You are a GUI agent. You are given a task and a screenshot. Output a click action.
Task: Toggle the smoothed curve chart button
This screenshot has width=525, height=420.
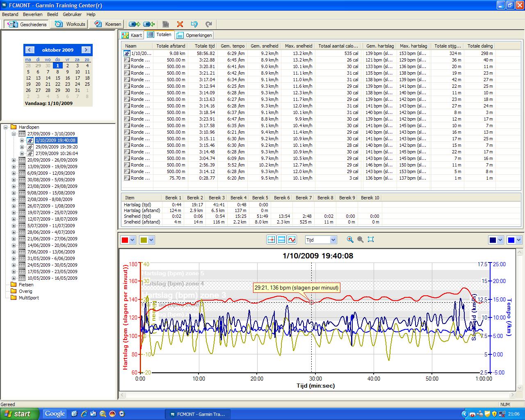click(292, 240)
